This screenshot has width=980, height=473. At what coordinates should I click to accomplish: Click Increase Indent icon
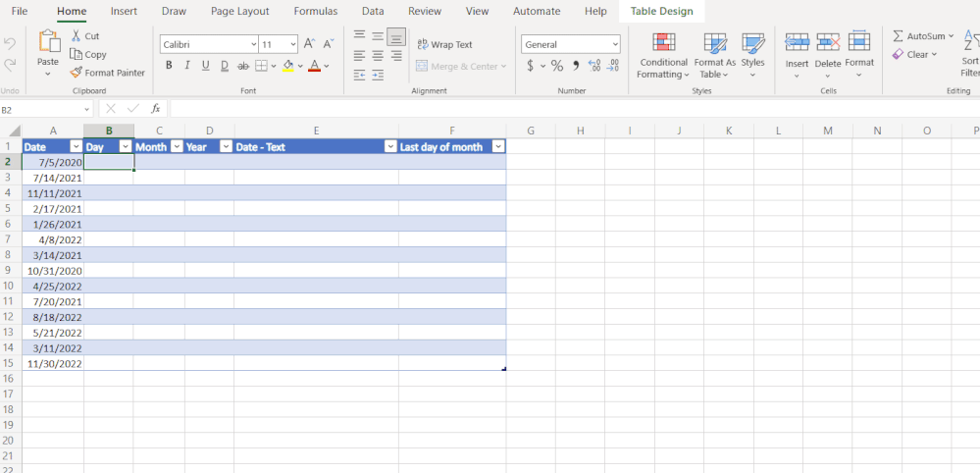tap(378, 75)
